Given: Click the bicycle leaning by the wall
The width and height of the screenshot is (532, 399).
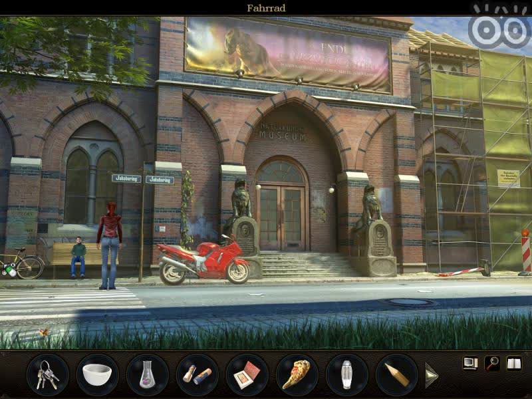Looking at the screenshot, I should point(21,265).
